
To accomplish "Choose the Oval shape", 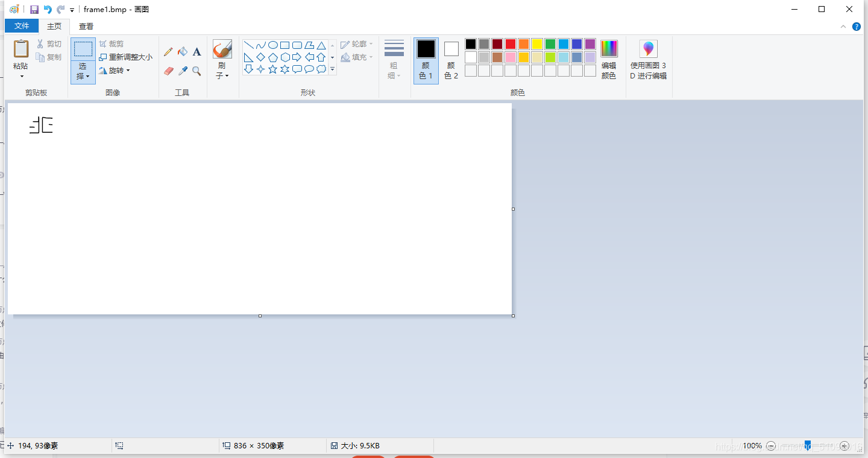I will point(272,45).
